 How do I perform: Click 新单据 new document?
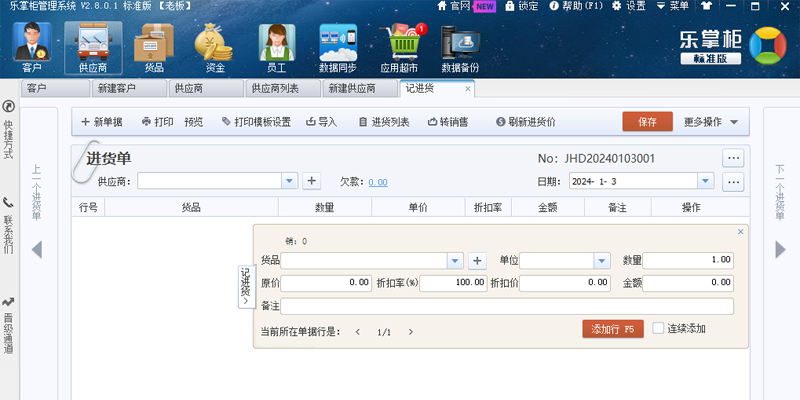[x=102, y=122]
